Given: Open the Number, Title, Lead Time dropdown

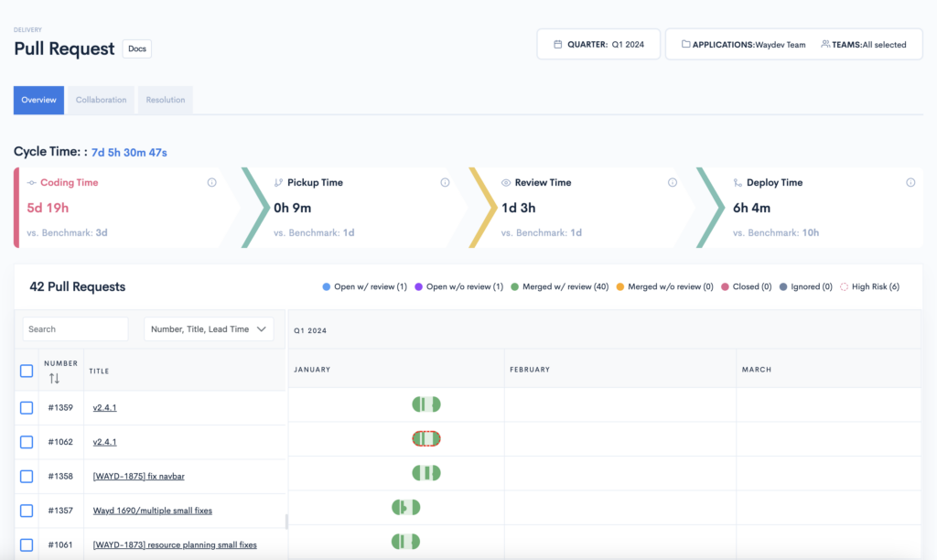Looking at the screenshot, I should (x=209, y=329).
